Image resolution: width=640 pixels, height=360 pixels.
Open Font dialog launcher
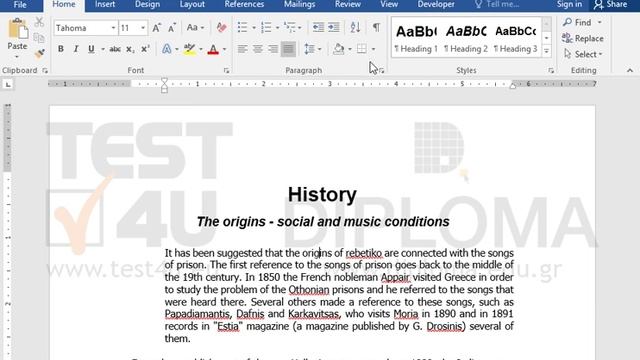(226, 71)
